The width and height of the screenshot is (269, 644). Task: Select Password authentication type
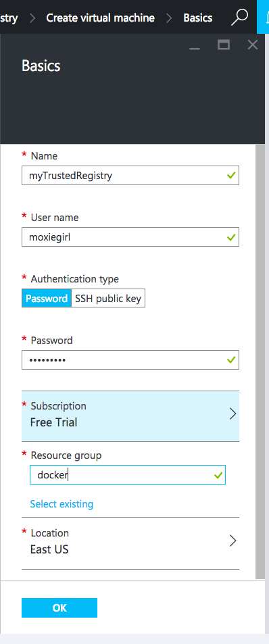(x=47, y=299)
